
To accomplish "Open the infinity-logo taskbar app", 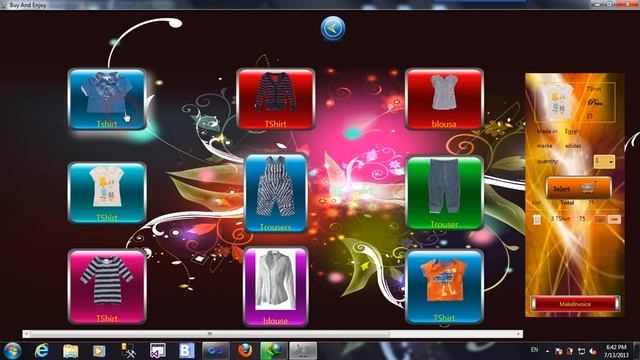I will click(216, 351).
